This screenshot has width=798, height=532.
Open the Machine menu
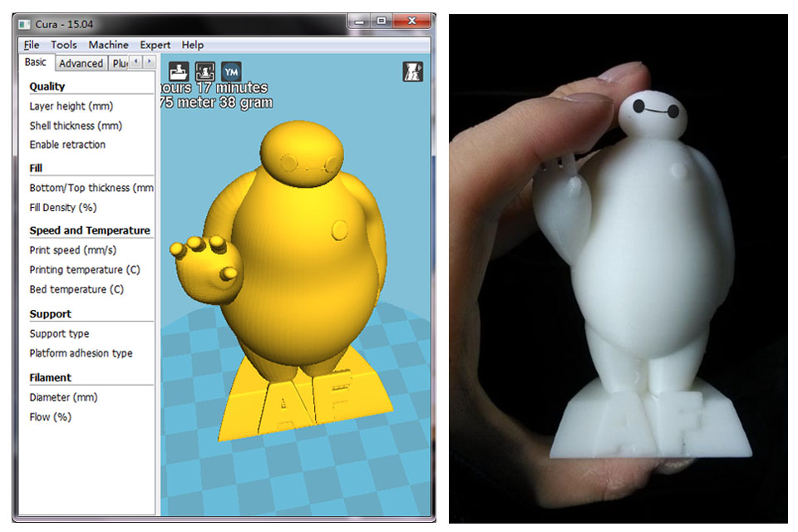[108, 45]
